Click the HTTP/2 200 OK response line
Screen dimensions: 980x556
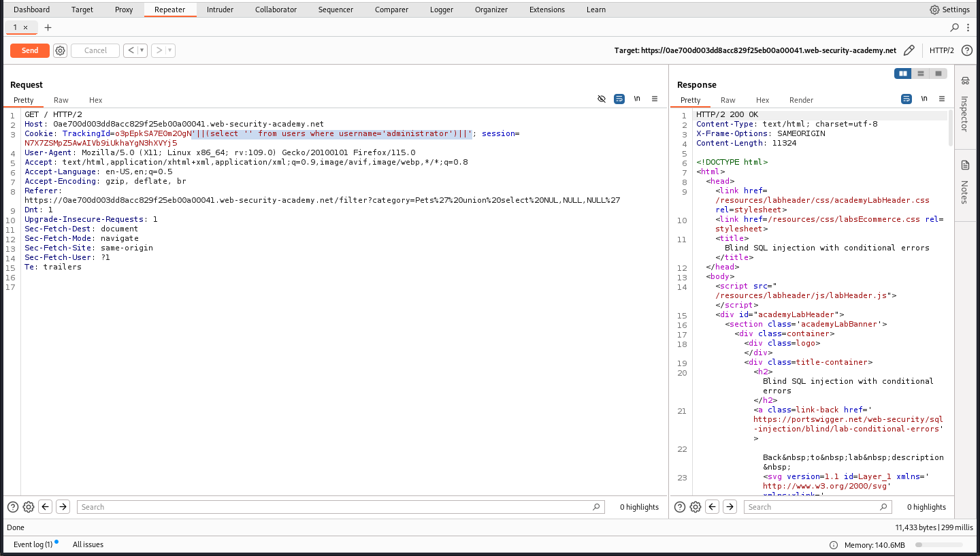pyautogui.click(x=727, y=114)
